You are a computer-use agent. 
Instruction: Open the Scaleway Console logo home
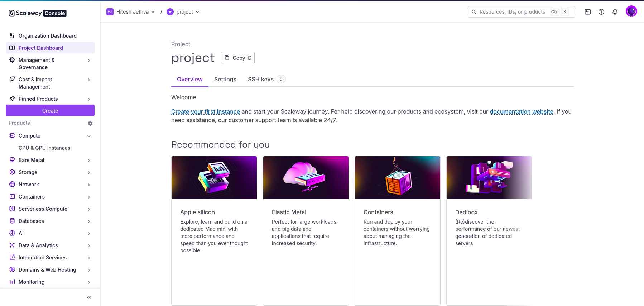[x=37, y=13]
